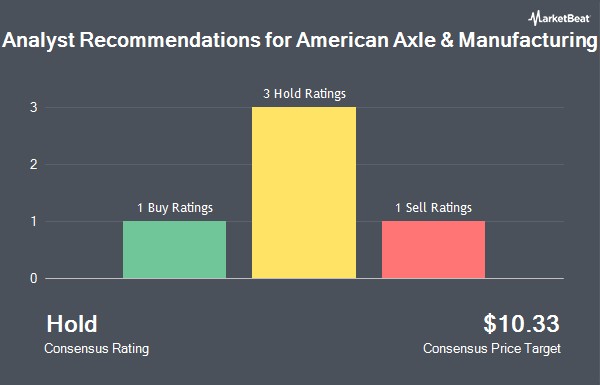The height and width of the screenshot is (385, 600).
Task: Click the MarketBeat pulse line icon
Action: (x=535, y=18)
